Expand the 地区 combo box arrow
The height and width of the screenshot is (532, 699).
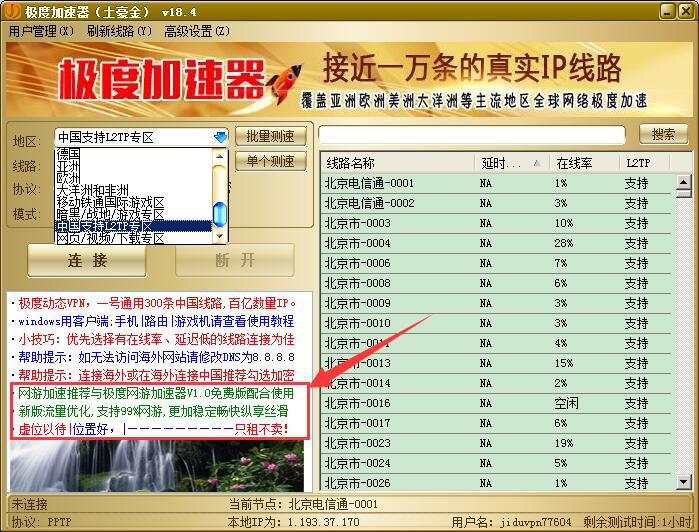tap(220, 137)
